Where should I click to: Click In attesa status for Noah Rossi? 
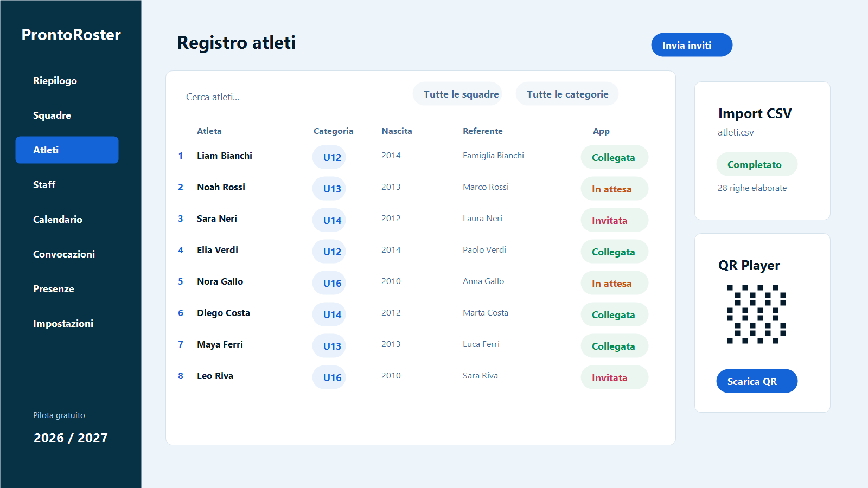click(614, 189)
